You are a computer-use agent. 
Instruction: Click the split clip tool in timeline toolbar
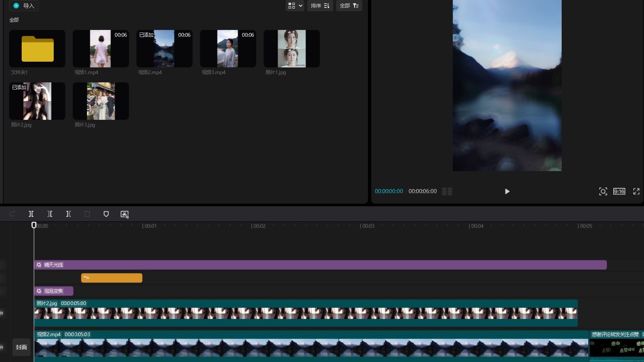click(x=31, y=214)
